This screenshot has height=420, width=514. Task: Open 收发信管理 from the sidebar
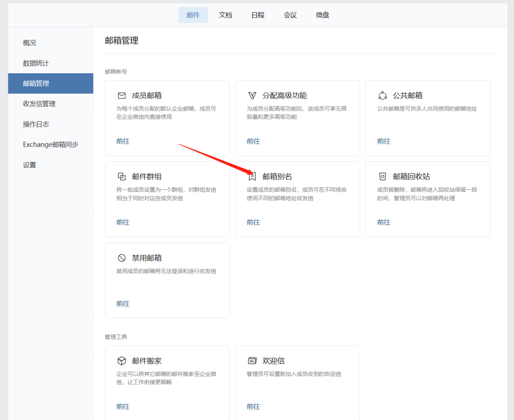pos(39,104)
